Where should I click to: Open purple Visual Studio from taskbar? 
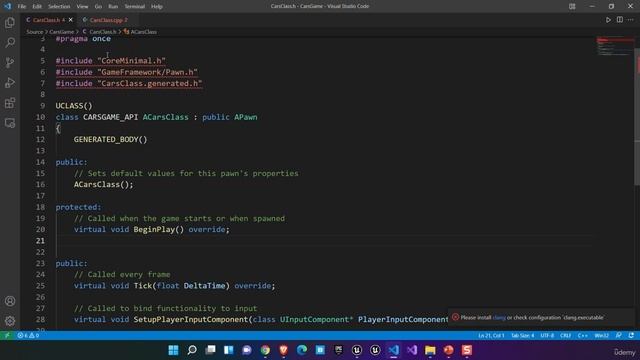[x=412, y=350]
